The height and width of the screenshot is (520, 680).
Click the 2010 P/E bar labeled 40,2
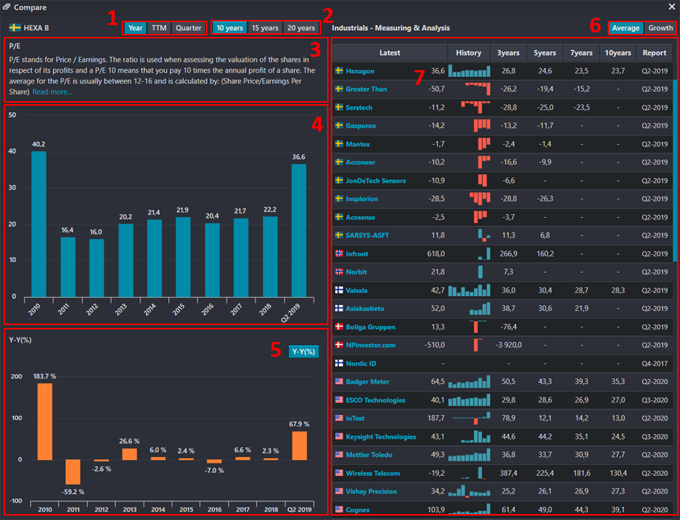[39, 224]
